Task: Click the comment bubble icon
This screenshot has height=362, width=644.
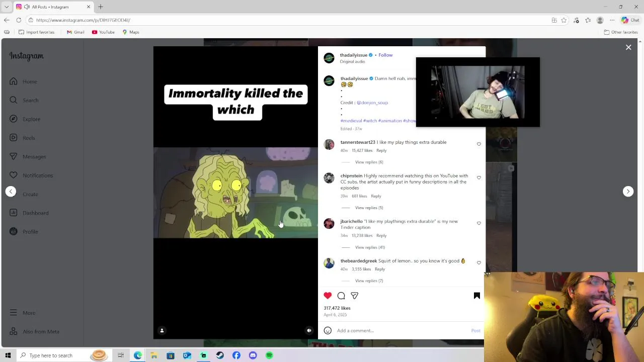Action: point(341,296)
